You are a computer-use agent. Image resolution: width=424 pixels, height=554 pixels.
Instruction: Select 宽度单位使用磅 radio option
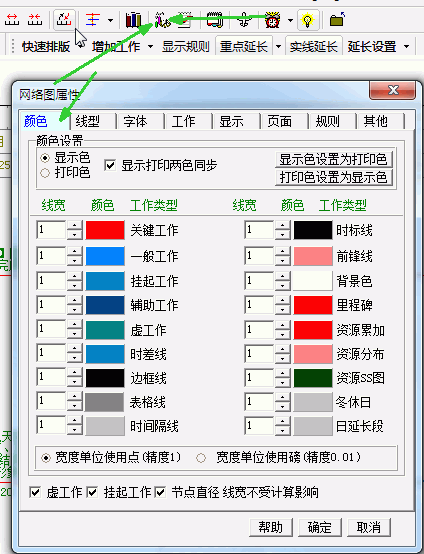point(201,458)
